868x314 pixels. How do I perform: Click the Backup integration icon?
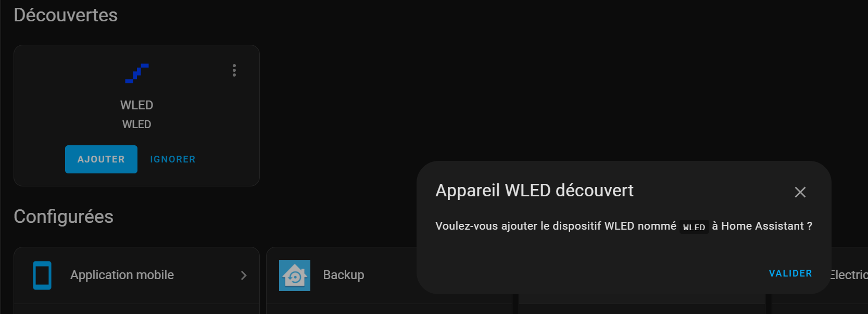[295, 275]
